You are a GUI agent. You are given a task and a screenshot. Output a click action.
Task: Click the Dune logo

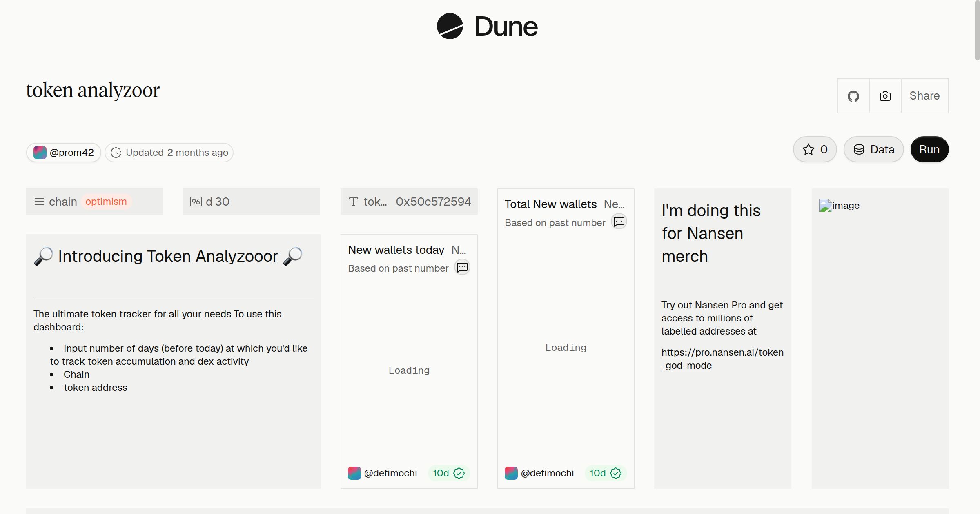tap(488, 27)
